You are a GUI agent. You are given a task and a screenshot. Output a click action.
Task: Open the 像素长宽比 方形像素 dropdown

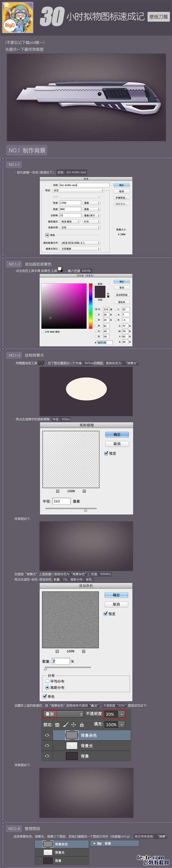(80, 249)
